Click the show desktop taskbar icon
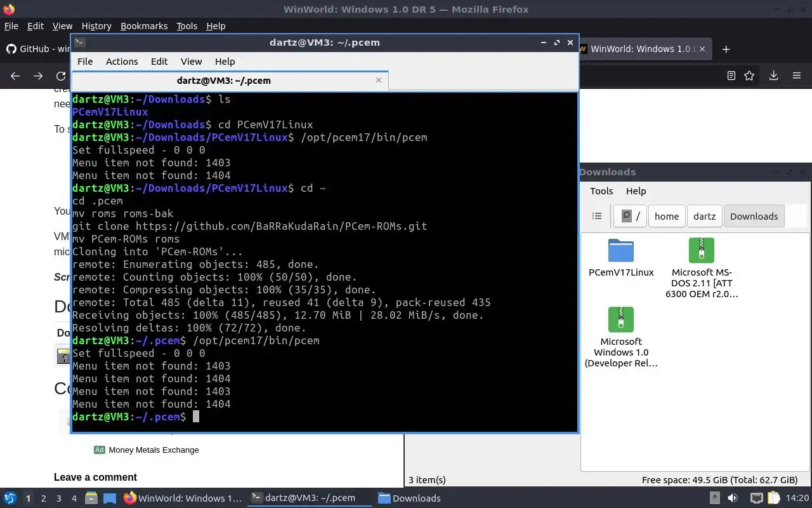Viewport: 812px width, 508px height. 109,498
